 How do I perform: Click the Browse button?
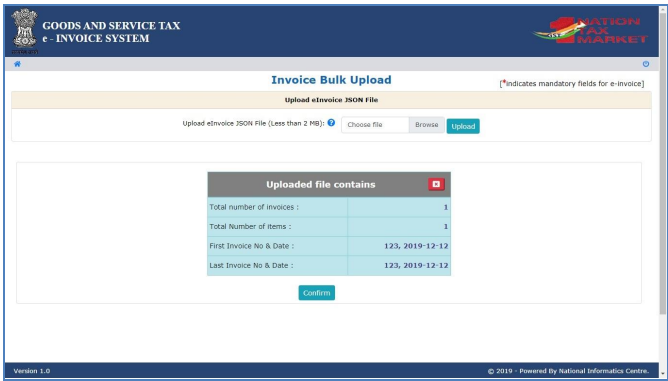[x=426, y=125]
